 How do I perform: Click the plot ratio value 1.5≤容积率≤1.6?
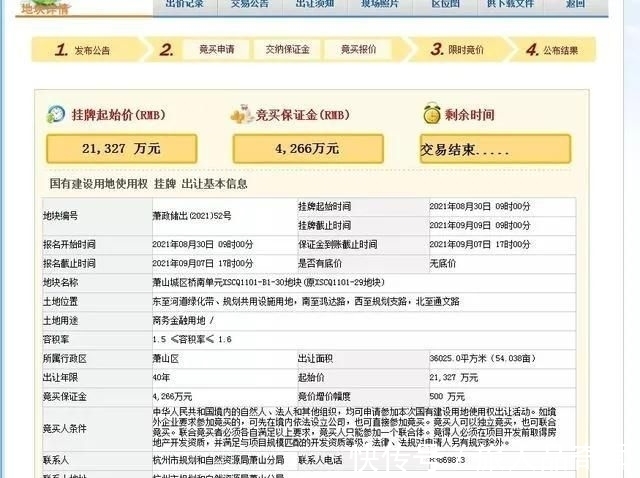pyautogui.click(x=192, y=339)
